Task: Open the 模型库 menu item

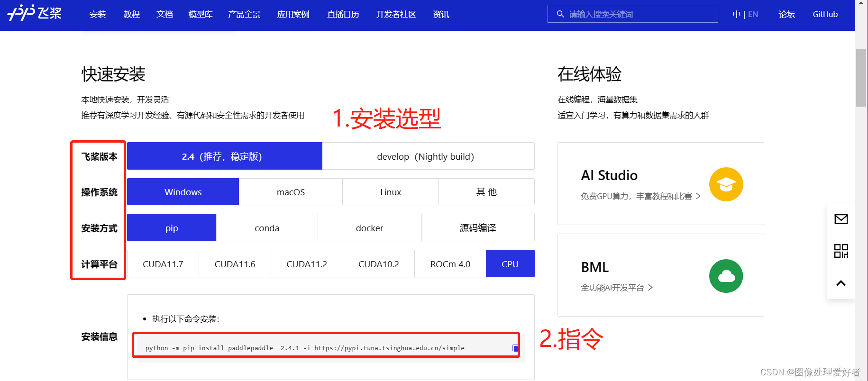Action: 201,14
